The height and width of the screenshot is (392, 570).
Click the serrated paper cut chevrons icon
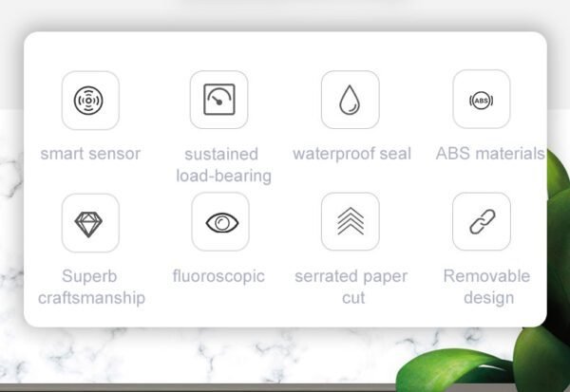point(351,221)
